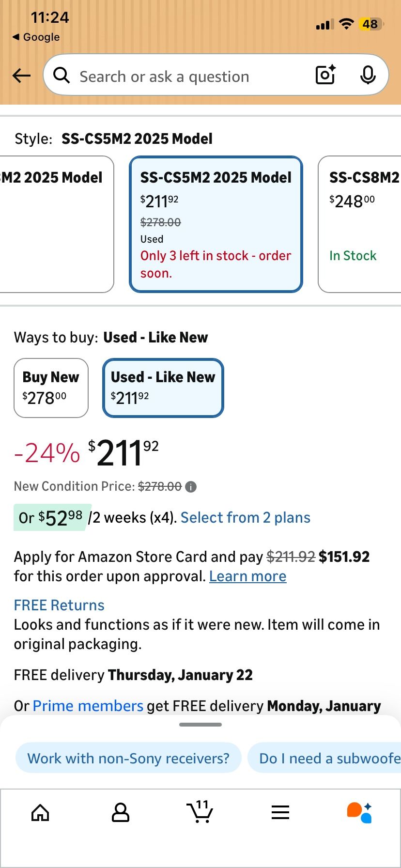Open the Rufus AI assistant icon
Viewport: 401px width, 868px height.
click(360, 812)
